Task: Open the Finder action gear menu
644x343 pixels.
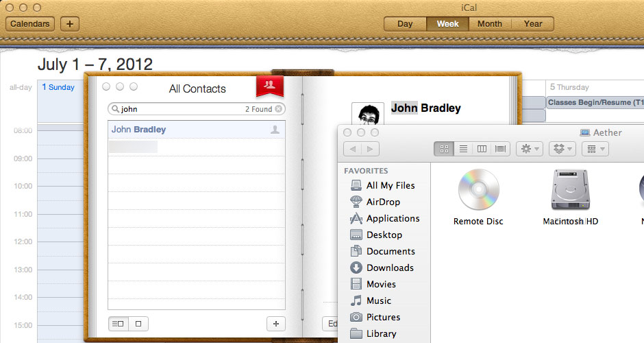Action: pyautogui.click(x=530, y=149)
